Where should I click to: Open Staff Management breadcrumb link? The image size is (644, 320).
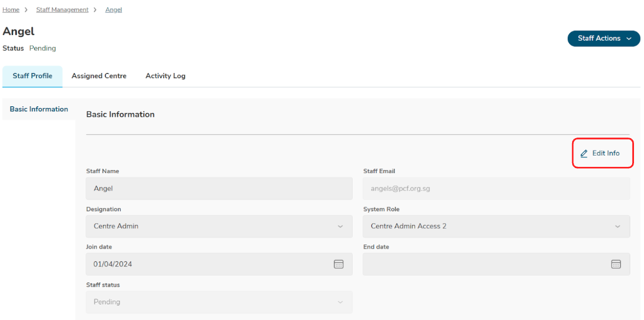point(62,10)
